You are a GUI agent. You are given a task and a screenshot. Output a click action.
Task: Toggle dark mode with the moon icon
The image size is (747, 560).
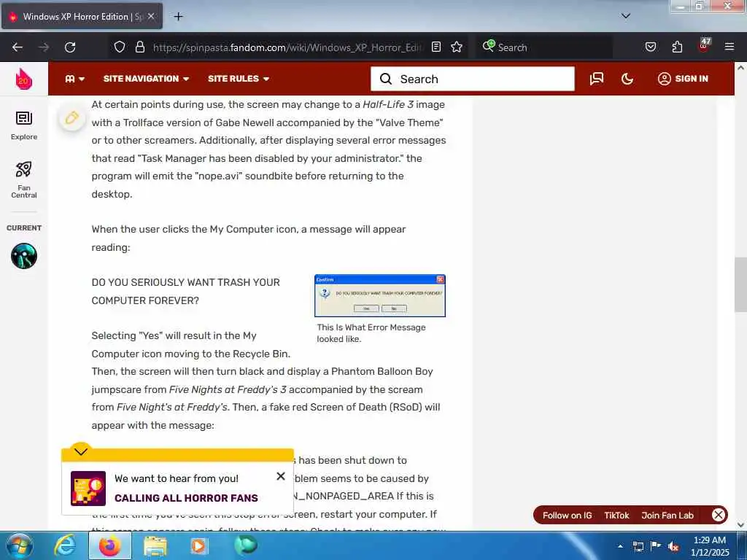click(x=627, y=79)
